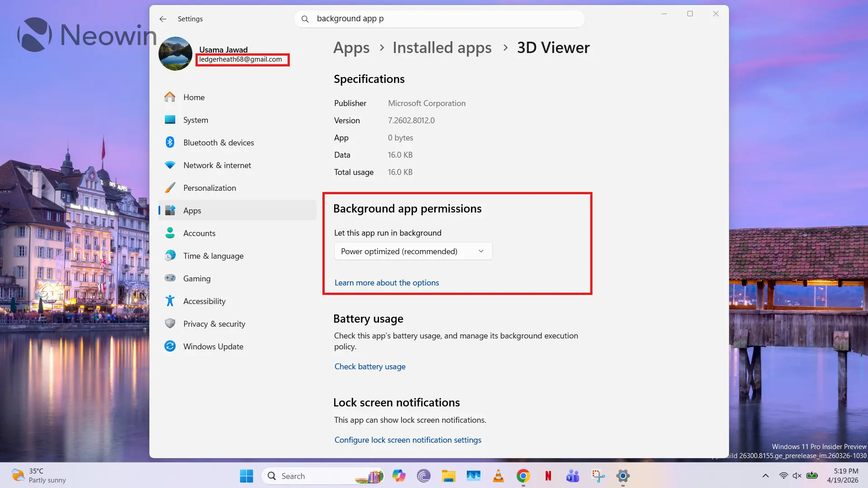The width and height of the screenshot is (868, 488).
Task: Select the Network & internet icon
Action: coord(170,165)
